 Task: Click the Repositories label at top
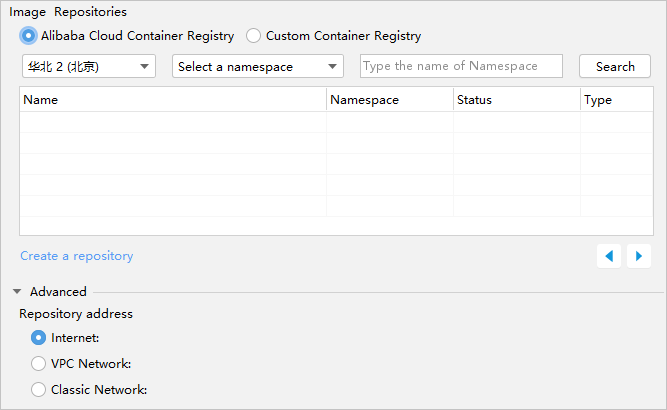pos(90,12)
